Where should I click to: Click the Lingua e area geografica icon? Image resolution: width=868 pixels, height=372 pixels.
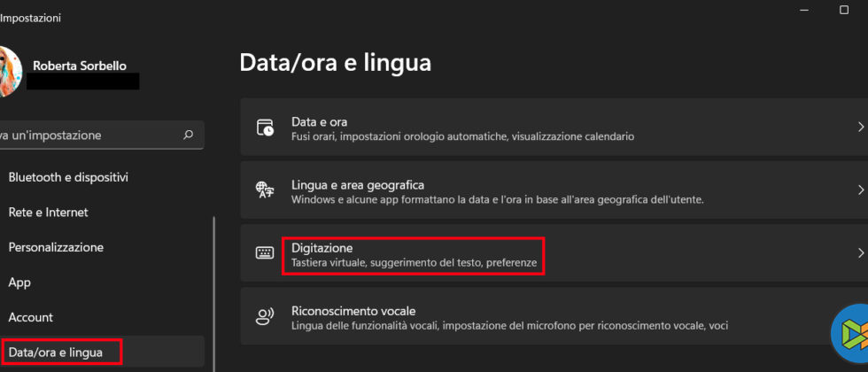pos(265,190)
